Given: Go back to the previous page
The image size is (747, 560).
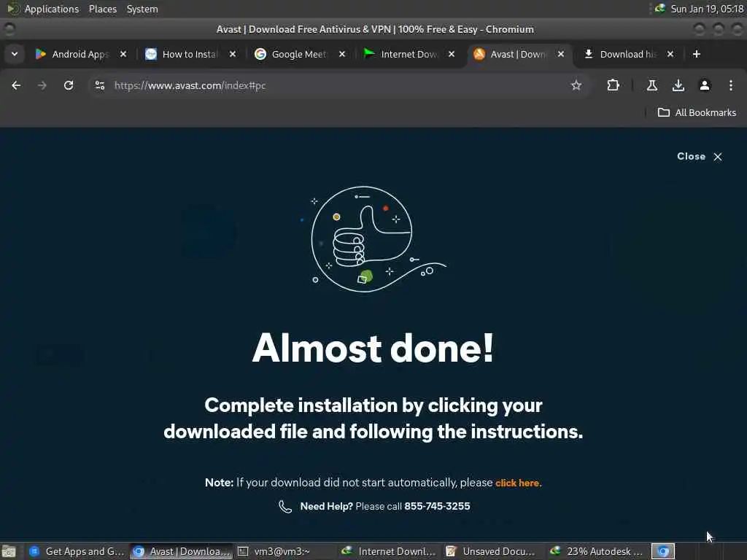Looking at the screenshot, I should tap(16, 85).
